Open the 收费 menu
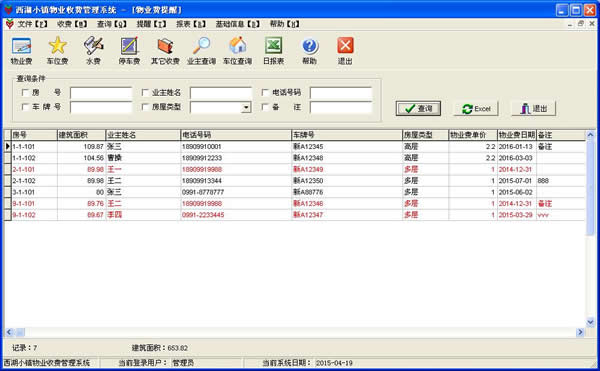Screen dimensions: 600x371 pyautogui.click(x=72, y=24)
